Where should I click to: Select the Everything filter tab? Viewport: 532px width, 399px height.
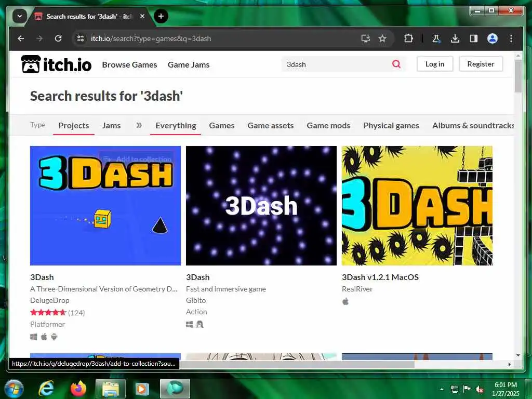pos(176,126)
